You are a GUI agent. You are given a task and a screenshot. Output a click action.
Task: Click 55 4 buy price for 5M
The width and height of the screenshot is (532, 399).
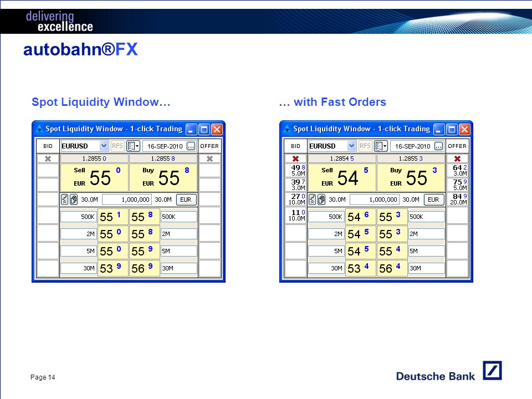click(392, 251)
